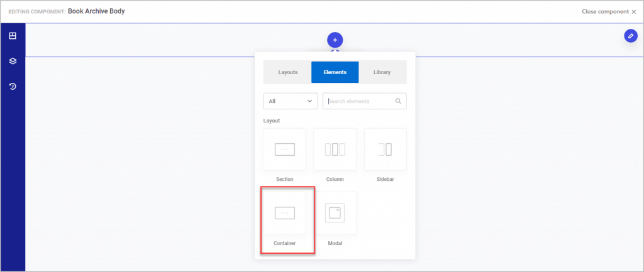Open the Layers panel icon in the sidebar
This screenshot has width=644, height=272.
click(13, 61)
